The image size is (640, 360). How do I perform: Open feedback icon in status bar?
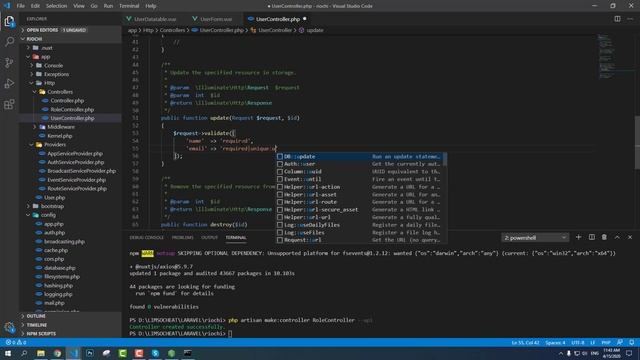click(x=620, y=342)
